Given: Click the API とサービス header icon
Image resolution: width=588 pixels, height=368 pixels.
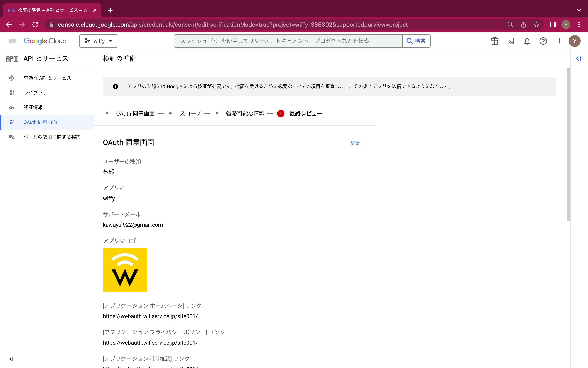Looking at the screenshot, I should tap(12, 59).
